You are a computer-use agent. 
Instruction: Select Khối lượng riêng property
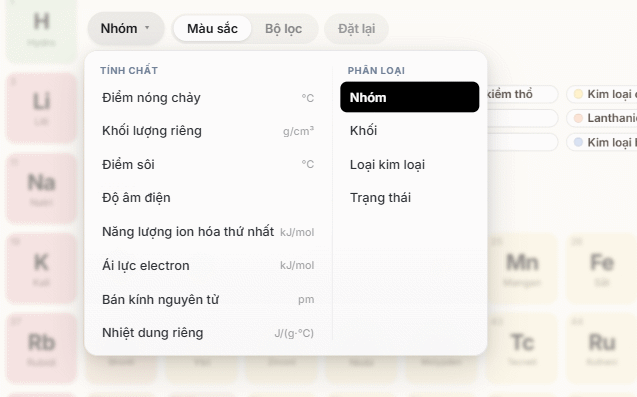click(x=208, y=131)
